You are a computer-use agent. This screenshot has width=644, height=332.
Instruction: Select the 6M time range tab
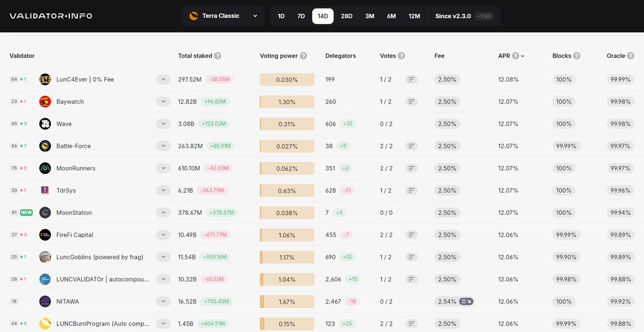click(x=391, y=16)
